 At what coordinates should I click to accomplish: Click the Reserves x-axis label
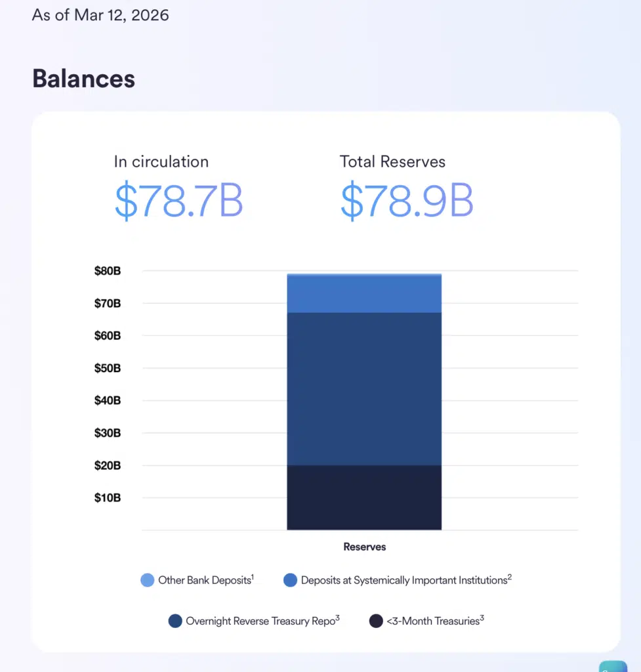(364, 547)
